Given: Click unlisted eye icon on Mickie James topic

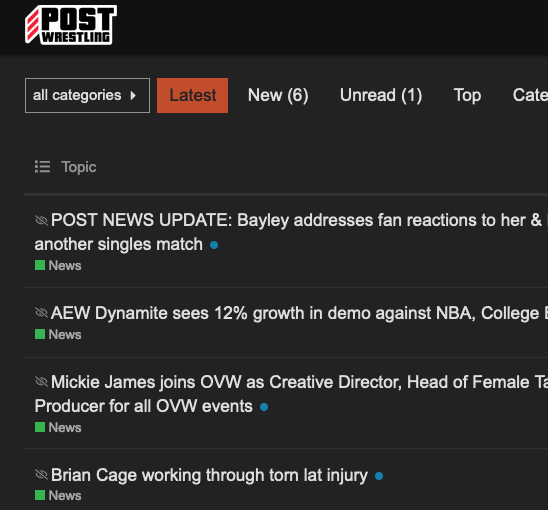Looking at the screenshot, I should pos(41,381).
